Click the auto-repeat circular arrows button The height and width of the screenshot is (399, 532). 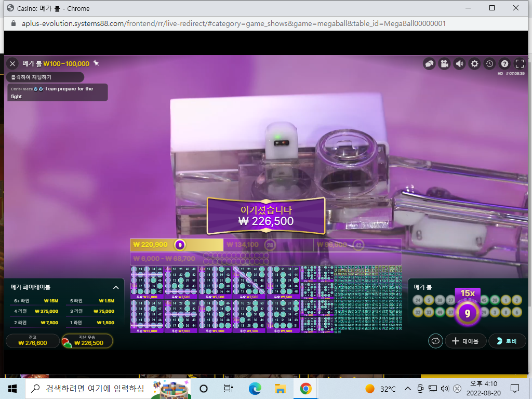(436, 341)
